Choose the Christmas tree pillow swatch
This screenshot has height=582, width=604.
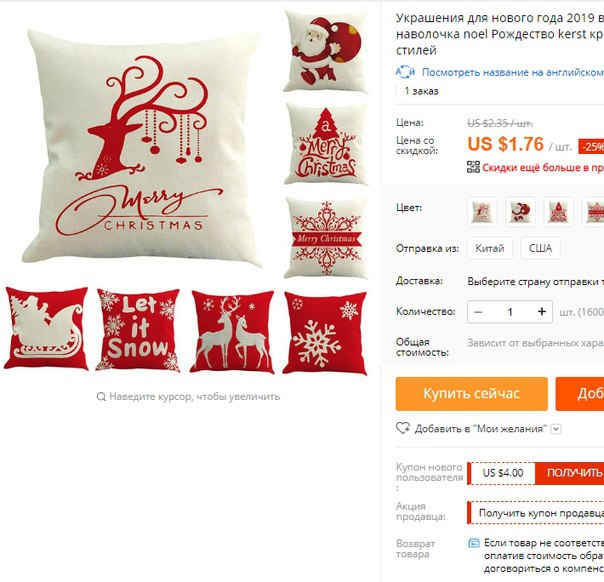pos(558,211)
